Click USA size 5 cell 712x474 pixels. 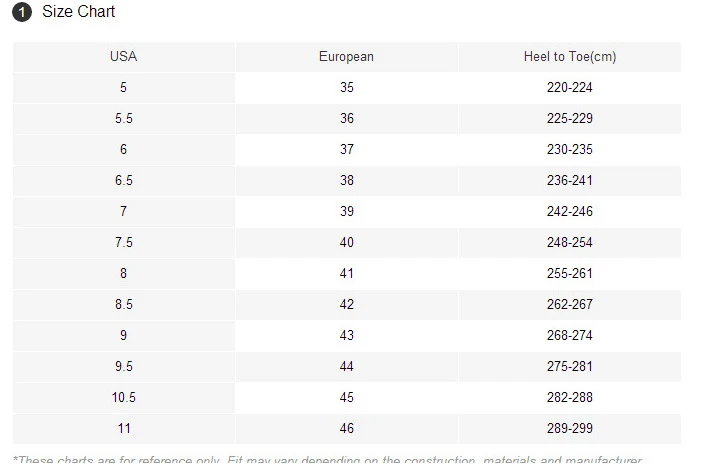point(123,88)
